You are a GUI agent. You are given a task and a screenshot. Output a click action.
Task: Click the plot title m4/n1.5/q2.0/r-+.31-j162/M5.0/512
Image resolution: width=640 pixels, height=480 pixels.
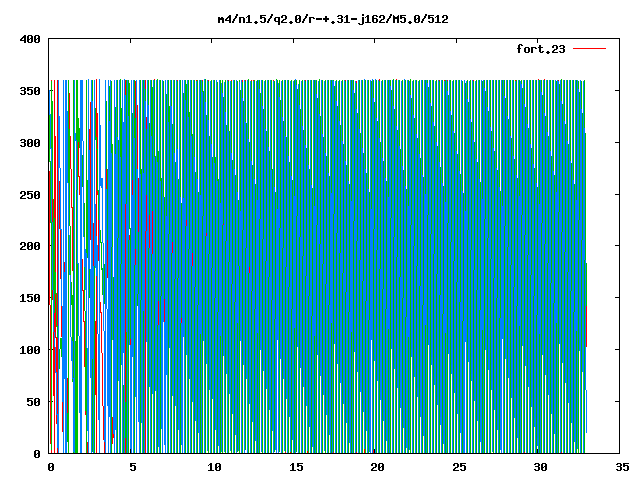click(x=333, y=19)
